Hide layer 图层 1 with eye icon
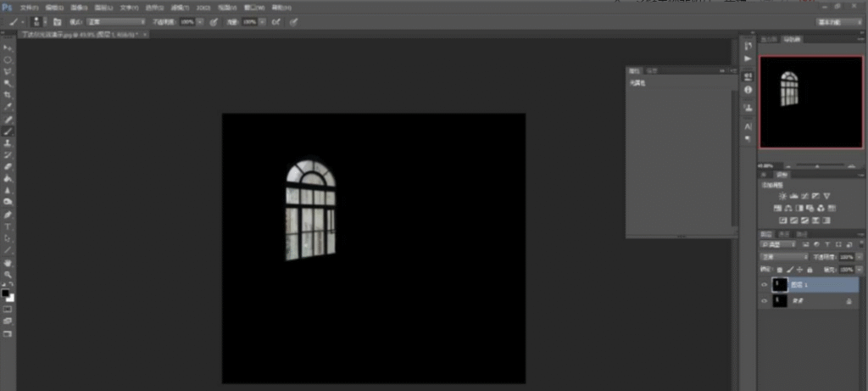This screenshot has width=868, height=391. click(x=765, y=285)
